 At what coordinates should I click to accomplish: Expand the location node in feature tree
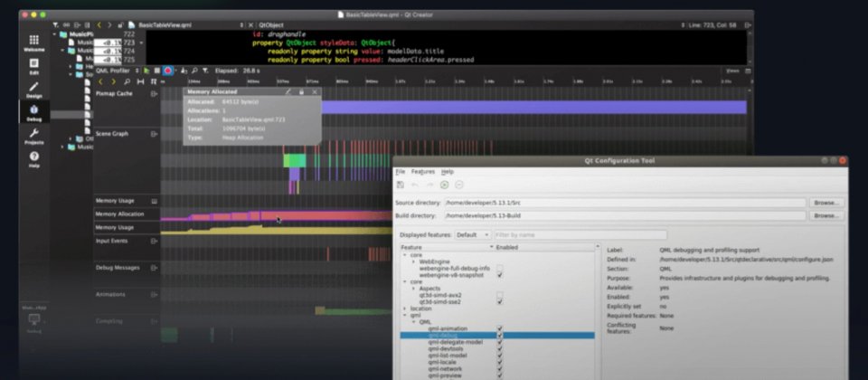405,309
